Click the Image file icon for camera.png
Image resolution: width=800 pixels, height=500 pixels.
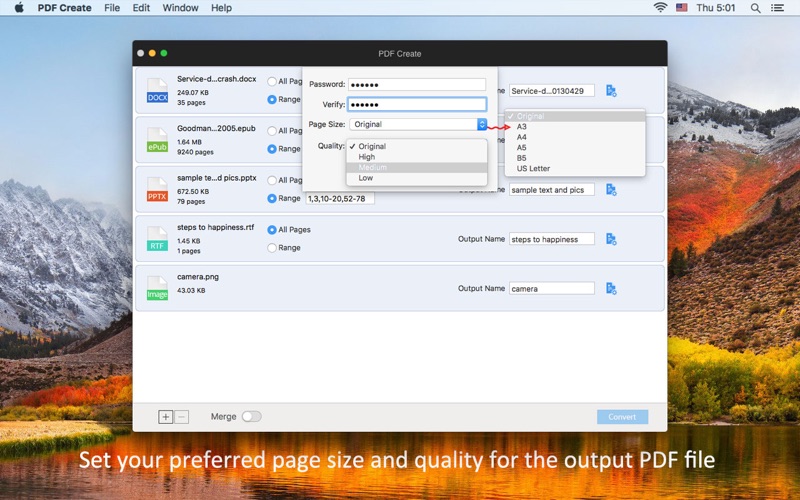(157, 288)
